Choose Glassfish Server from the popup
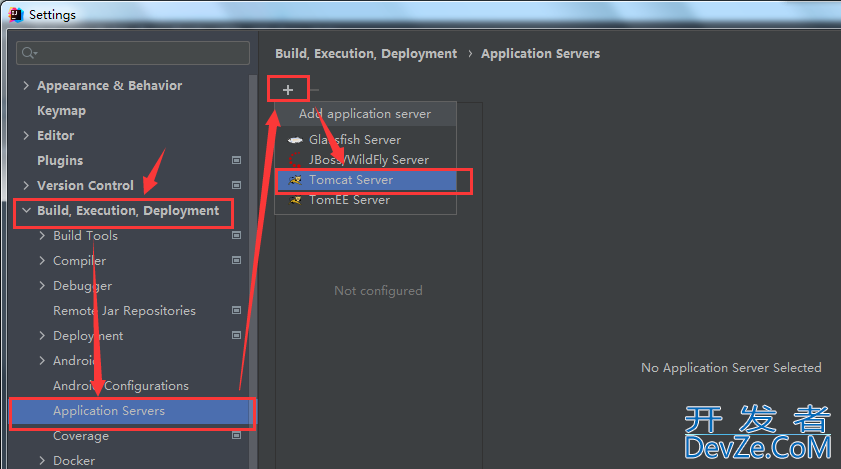 [x=366, y=140]
